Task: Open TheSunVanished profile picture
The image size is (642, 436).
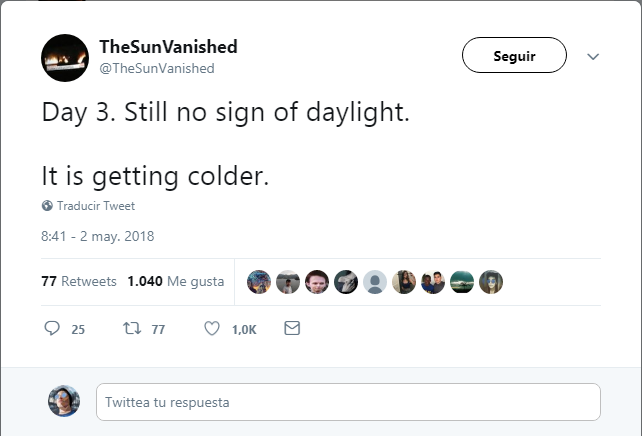Action: coord(65,58)
